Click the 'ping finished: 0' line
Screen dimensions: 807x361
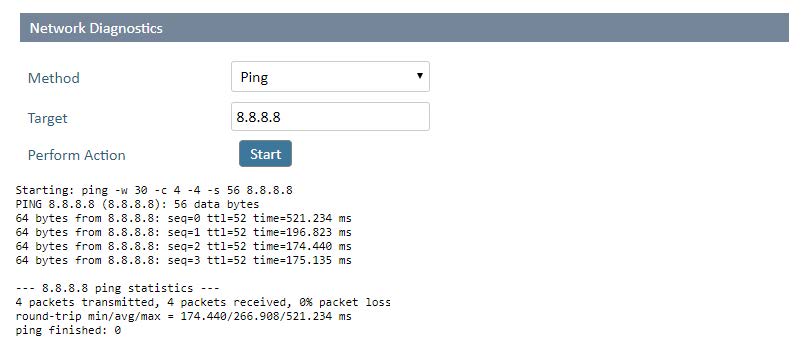tap(68, 330)
